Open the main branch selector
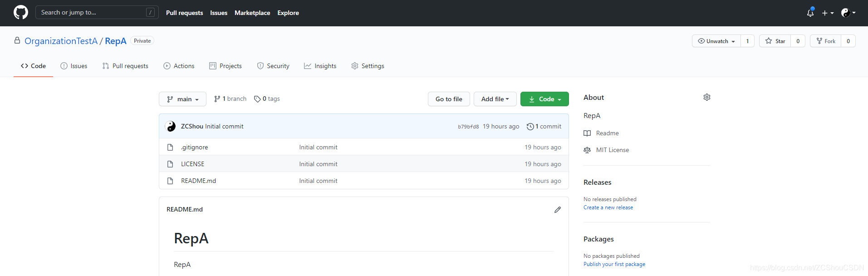 coord(182,99)
